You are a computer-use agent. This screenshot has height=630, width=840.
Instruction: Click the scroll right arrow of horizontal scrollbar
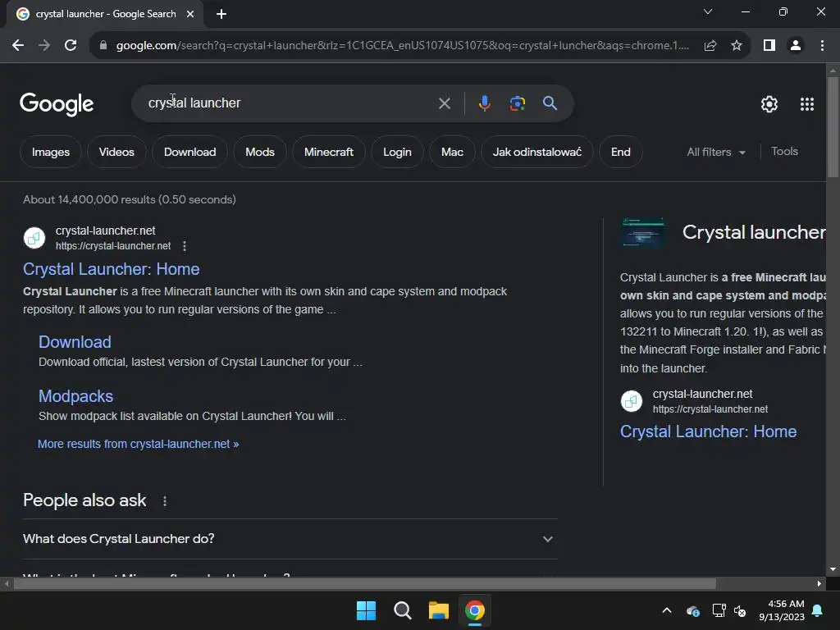tap(819, 584)
